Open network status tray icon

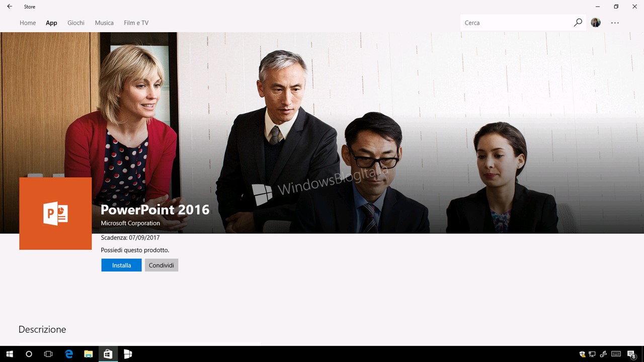coord(592,354)
